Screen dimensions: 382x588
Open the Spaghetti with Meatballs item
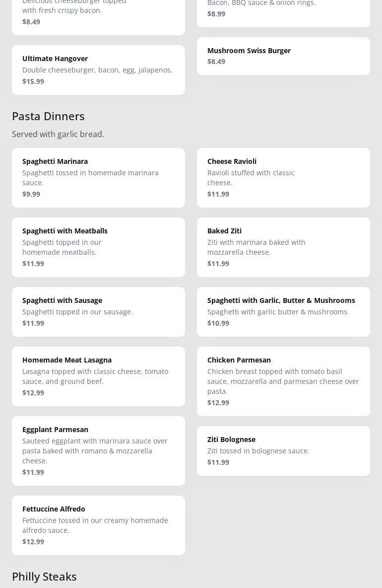(98, 247)
